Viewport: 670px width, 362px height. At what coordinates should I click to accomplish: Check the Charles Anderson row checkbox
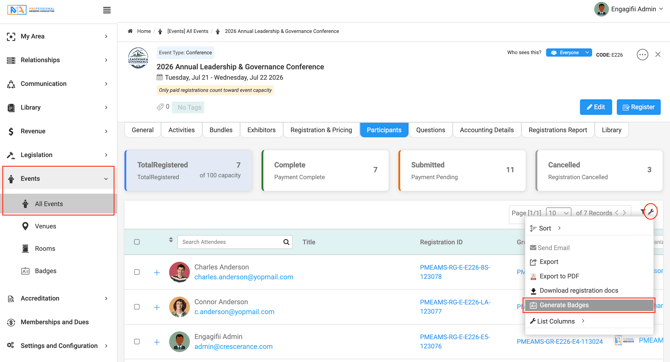click(x=137, y=272)
